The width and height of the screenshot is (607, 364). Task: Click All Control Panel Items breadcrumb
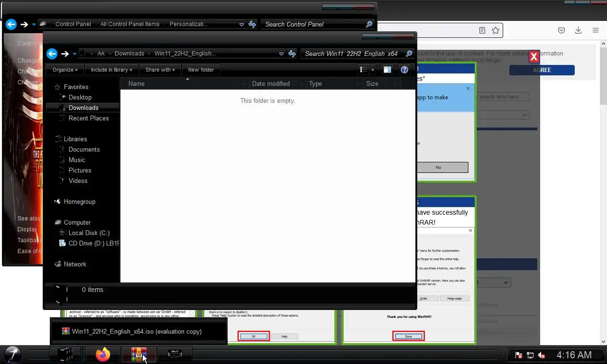[130, 24]
